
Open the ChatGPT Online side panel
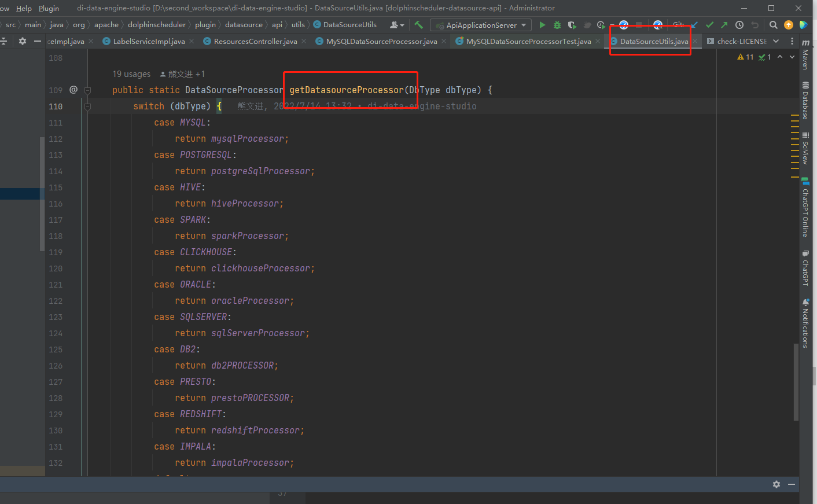coord(805,208)
